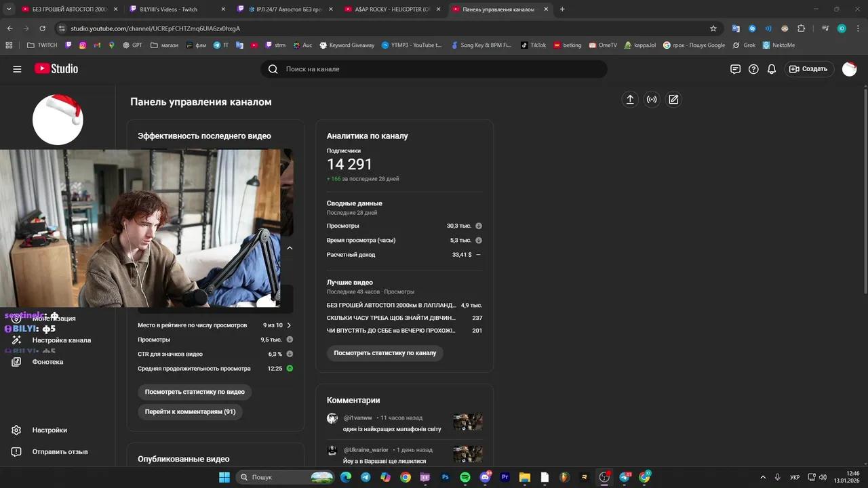868x488 pixels.
Task: Open Spotify from the taskbar
Action: tap(465, 477)
